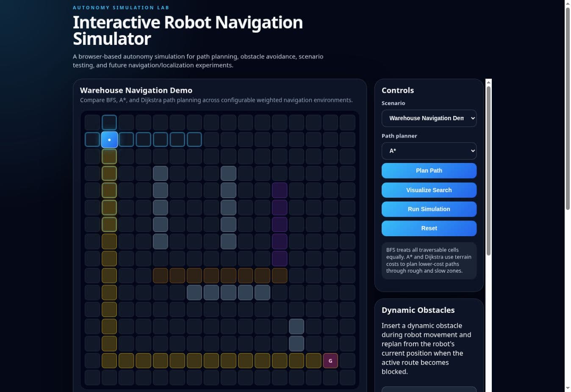The width and height of the screenshot is (571, 392).
Task: Click the 'Warehouse Navigation Demo' heading
Action: coord(136,90)
